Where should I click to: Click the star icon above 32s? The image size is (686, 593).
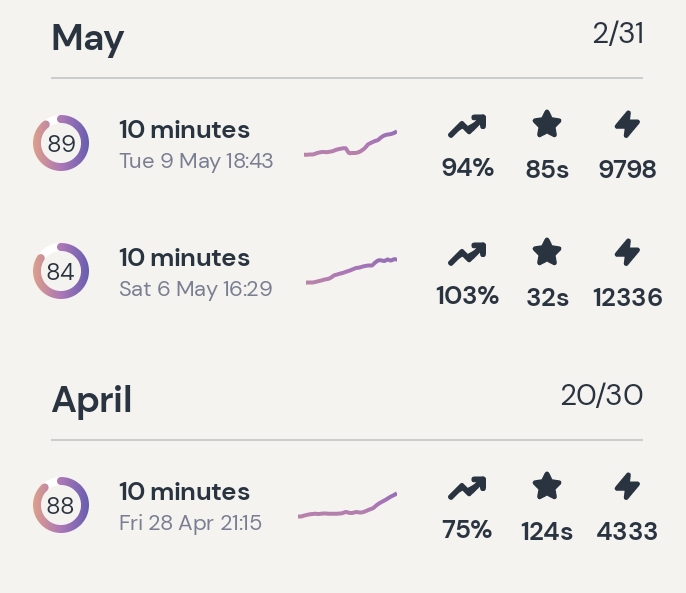(547, 253)
